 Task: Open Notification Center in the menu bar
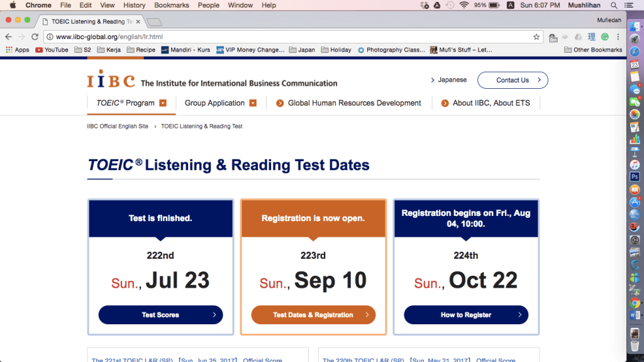[x=628, y=5]
